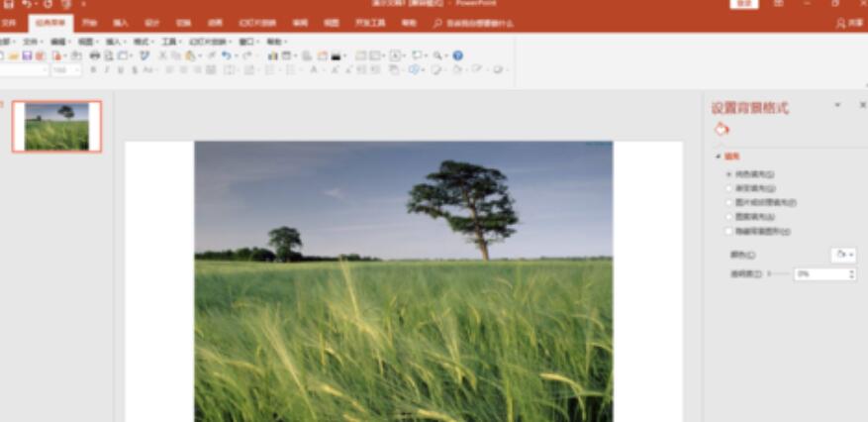This screenshot has width=868, height=422.
Task: Select the Fill paint bucket icon in the pane
Action: coord(722,129)
